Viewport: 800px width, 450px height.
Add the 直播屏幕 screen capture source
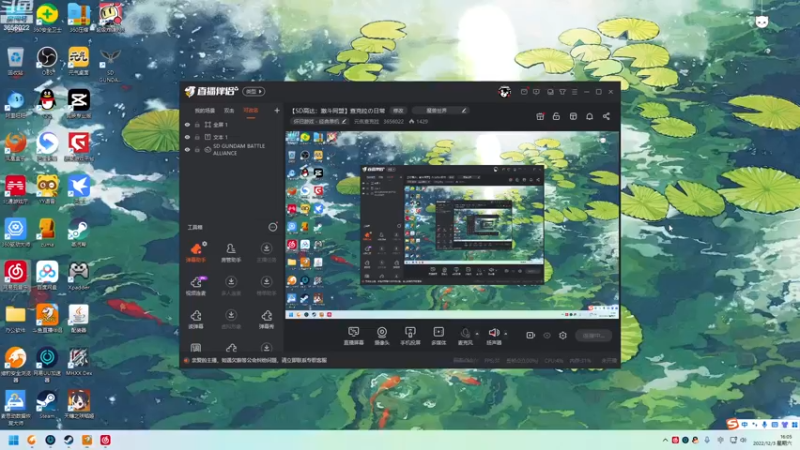(x=354, y=336)
